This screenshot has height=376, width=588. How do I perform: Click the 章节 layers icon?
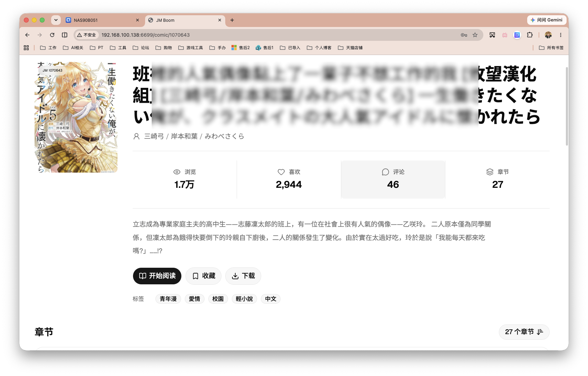click(490, 172)
